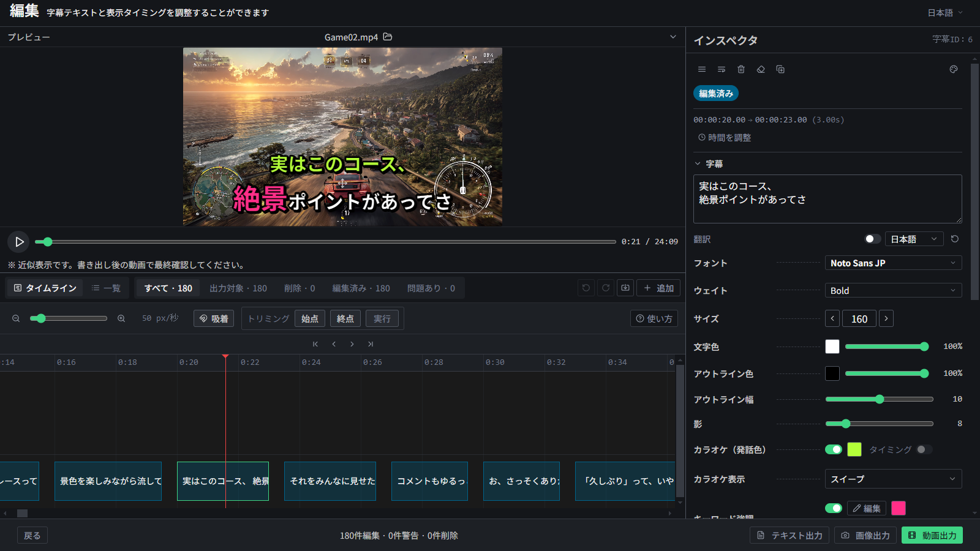Viewport: 980px width, 551px height.
Task: Select the 削除・0 filter tab
Action: pyautogui.click(x=300, y=288)
